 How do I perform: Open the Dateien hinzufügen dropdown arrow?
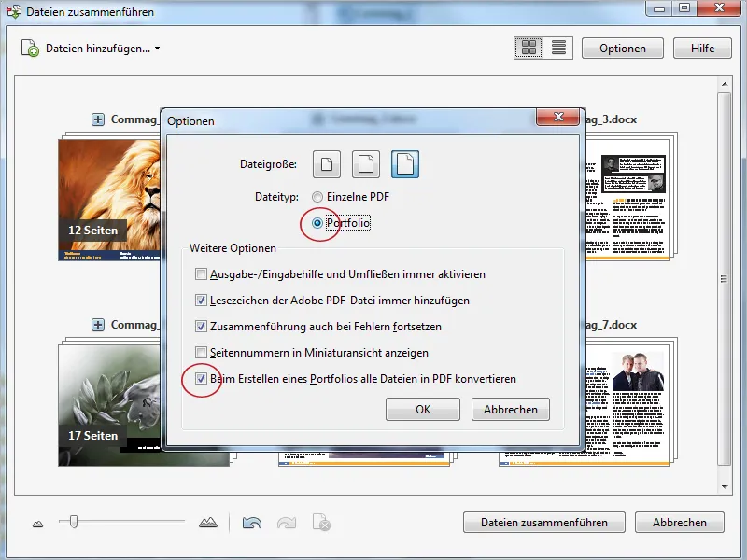158,49
